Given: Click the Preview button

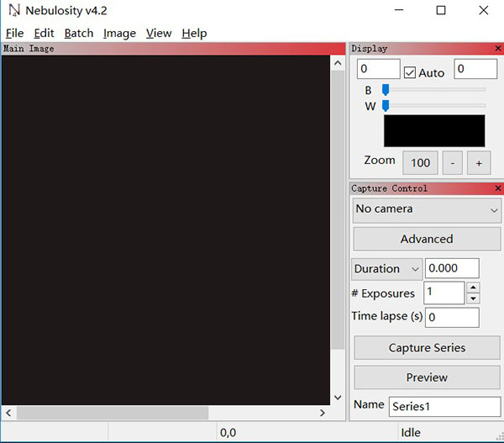Looking at the screenshot, I should tap(427, 377).
